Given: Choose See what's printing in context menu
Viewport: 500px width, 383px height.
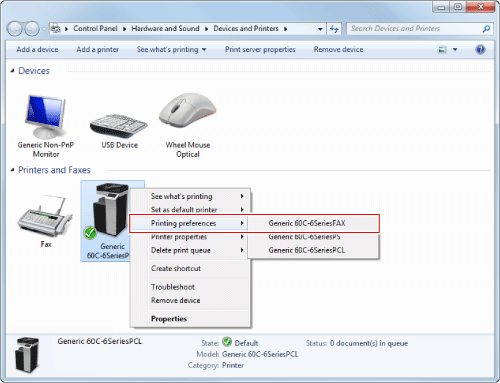Looking at the screenshot, I should tap(190, 196).
